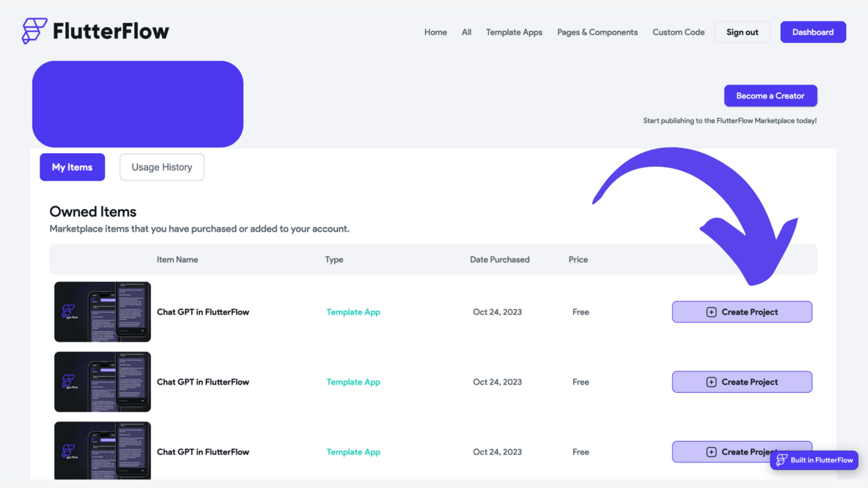Switch to the My Items tab

(73, 167)
